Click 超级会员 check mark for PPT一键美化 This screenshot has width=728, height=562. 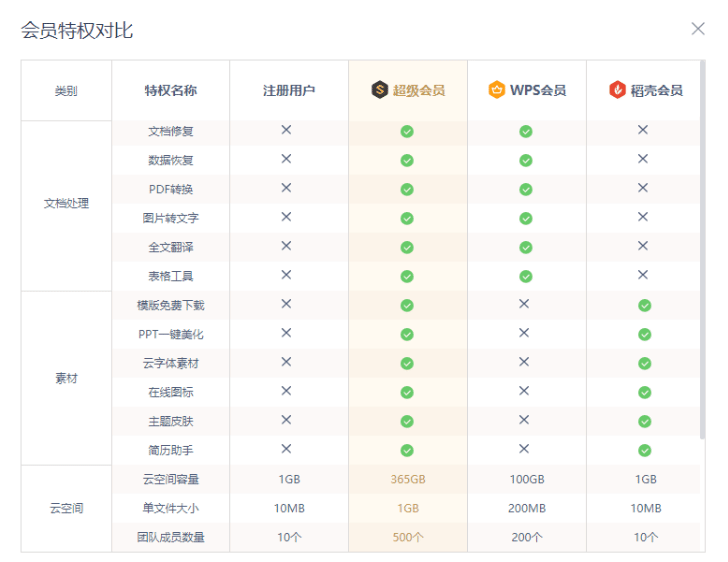(x=407, y=334)
